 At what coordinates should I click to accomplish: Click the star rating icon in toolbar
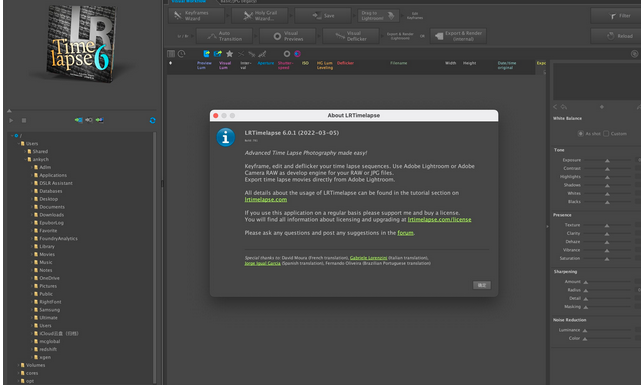229,54
